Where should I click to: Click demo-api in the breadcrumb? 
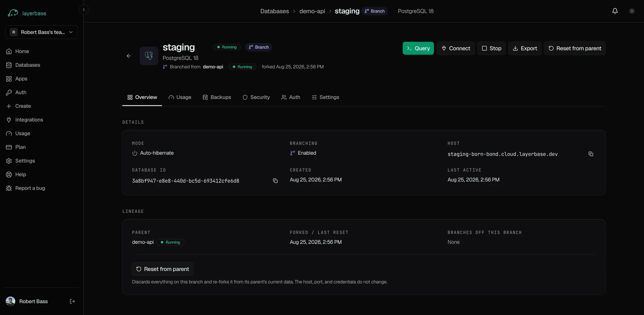click(312, 11)
